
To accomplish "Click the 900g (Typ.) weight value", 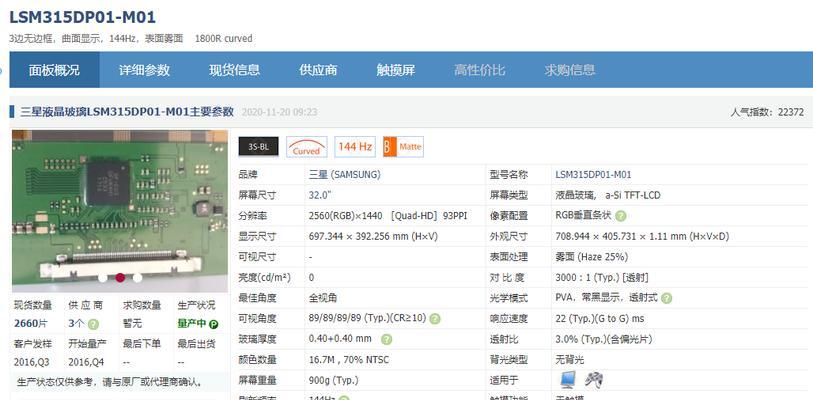I will coord(333,380).
